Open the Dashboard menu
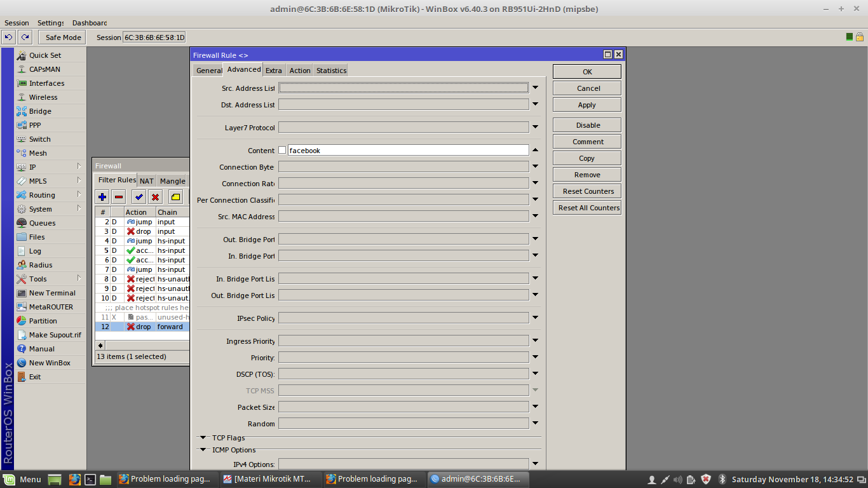The height and width of the screenshot is (488, 868). (x=90, y=23)
